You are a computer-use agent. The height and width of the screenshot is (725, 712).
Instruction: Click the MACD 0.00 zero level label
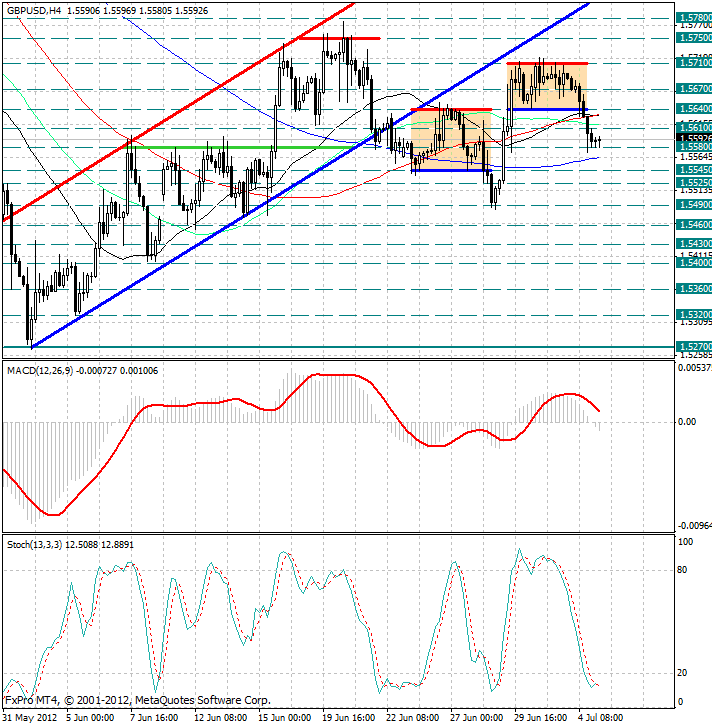[687, 422]
